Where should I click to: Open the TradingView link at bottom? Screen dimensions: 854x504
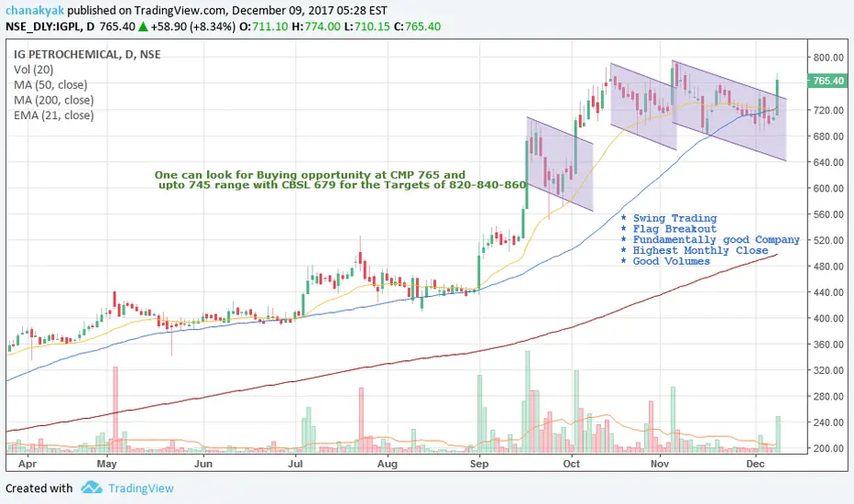(140, 488)
